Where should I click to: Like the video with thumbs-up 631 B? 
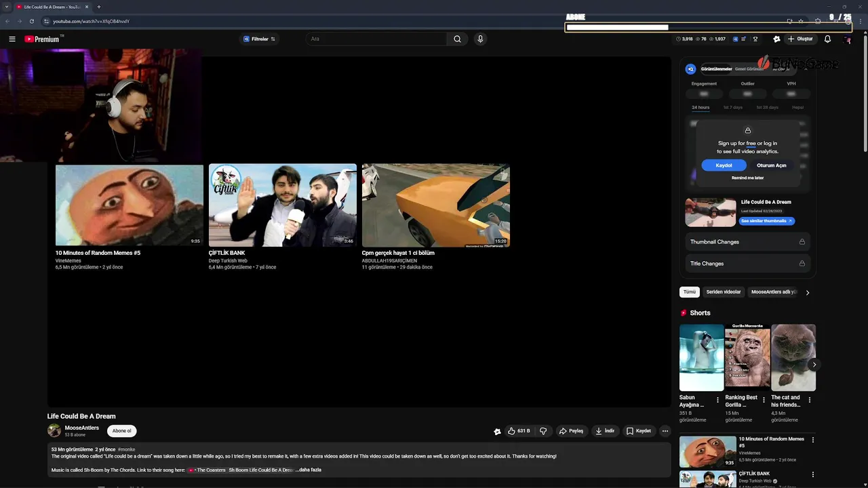[519, 431]
